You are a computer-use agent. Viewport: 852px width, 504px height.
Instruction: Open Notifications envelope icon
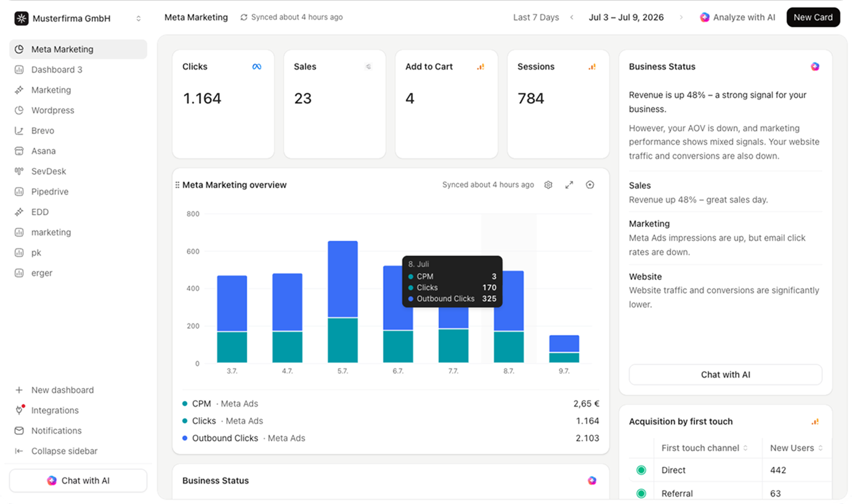pyautogui.click(x=19, y=431)
